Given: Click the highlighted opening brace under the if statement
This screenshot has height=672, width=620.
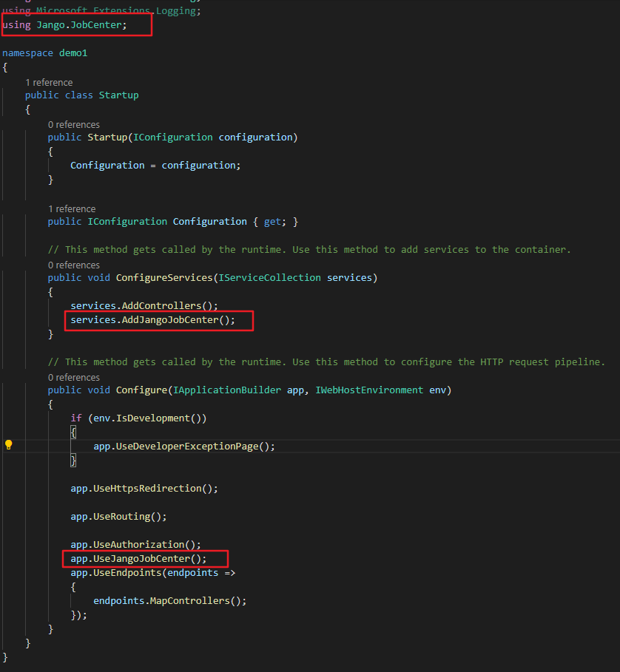Looking at the screenshot, I should tap(73, 432).
